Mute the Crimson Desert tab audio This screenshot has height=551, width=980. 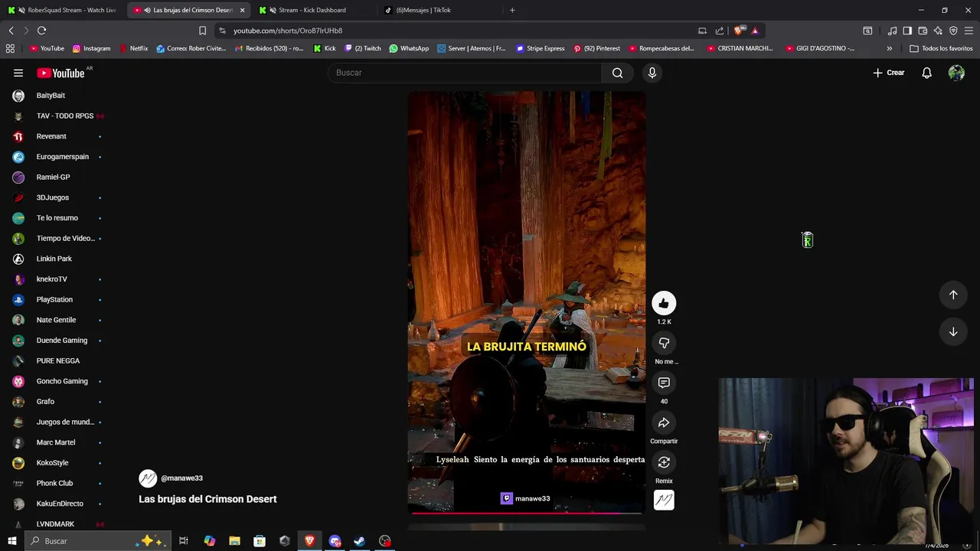pos(147,10)
